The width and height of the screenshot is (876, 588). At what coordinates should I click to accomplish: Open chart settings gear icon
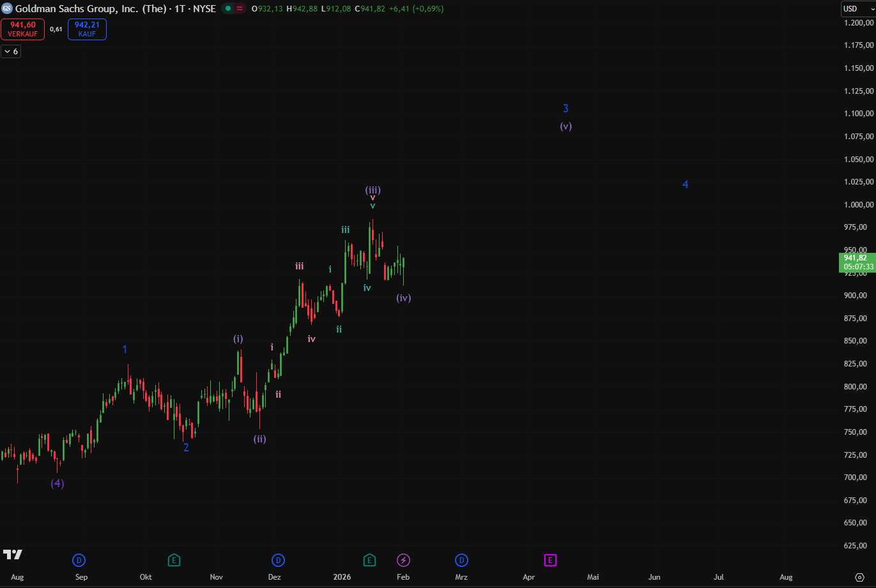click(x=859, y=577)
